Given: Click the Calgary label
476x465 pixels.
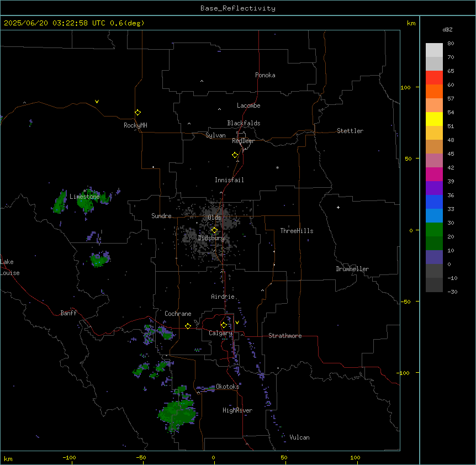Looking at the screenshot, I should pyautogui.click(x=220, y=333).
